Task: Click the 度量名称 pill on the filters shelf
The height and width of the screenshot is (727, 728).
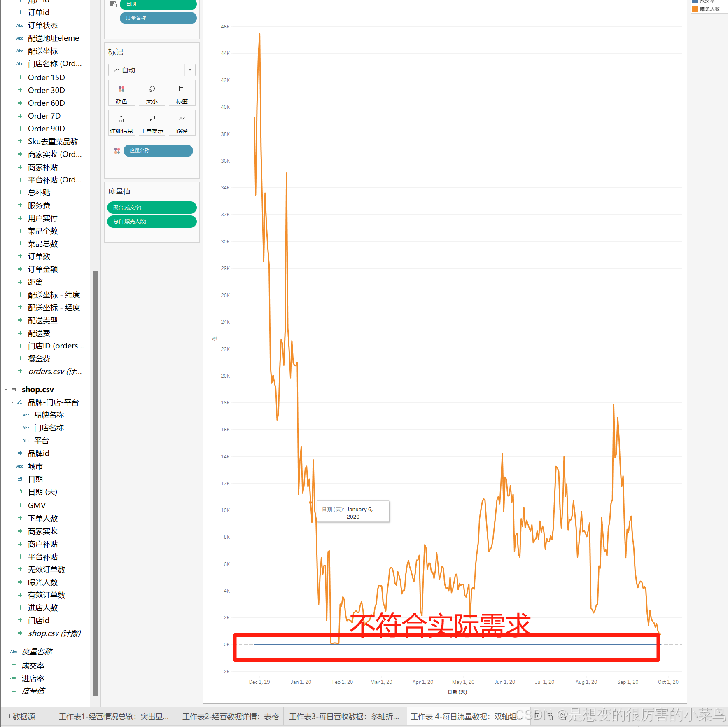Action: pos(158,18)
